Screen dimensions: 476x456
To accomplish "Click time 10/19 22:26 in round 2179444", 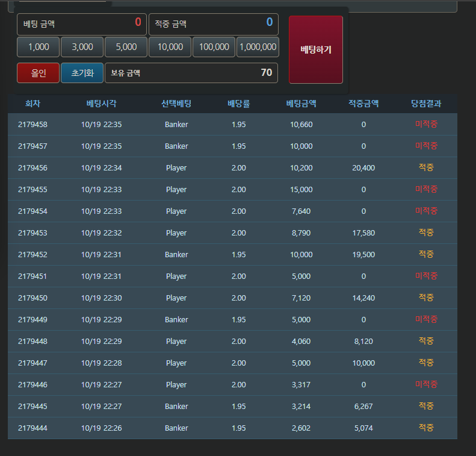I will pyautogui.click(x=101, y=428).
